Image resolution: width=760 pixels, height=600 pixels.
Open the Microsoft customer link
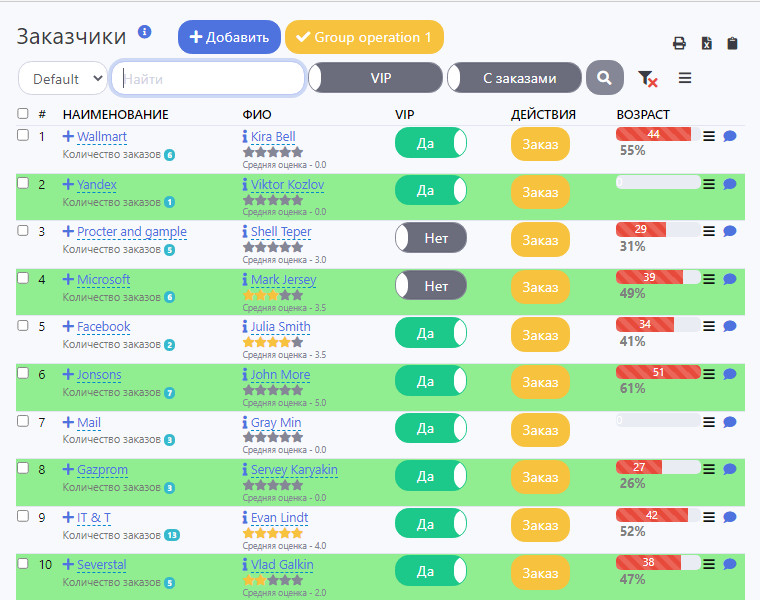click(x=103, y=280)
